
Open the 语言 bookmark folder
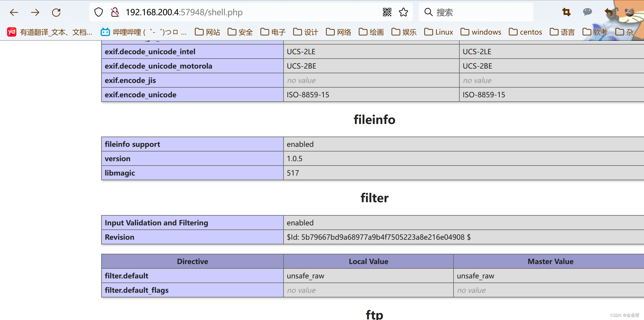(562, 32)
